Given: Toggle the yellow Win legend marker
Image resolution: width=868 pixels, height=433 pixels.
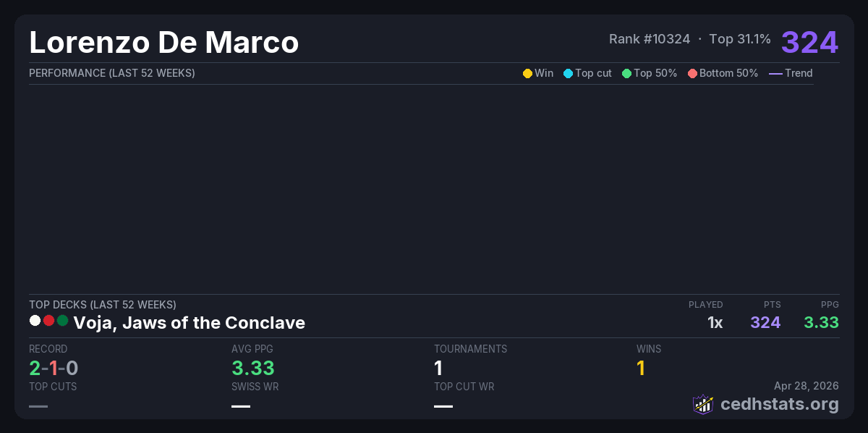Looking at the screenshot, I should pos(527,73).
